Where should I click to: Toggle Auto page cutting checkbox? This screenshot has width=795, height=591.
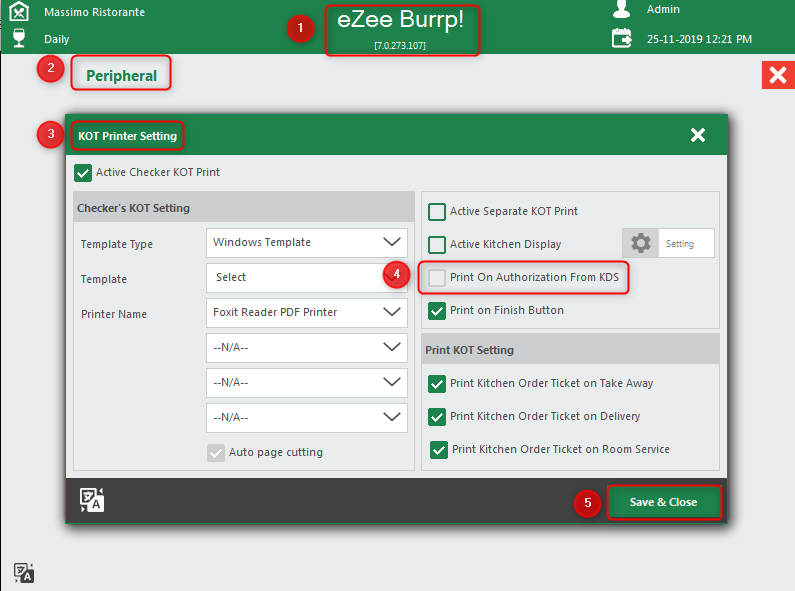215,453
